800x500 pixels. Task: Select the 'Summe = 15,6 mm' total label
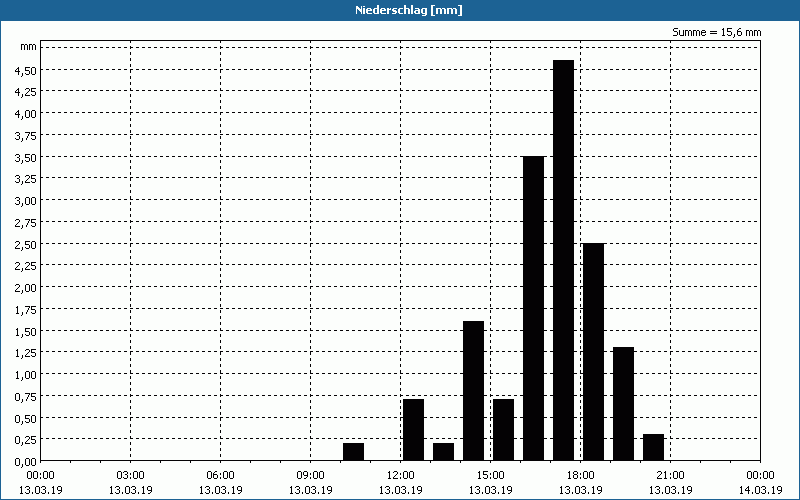tap(716, 32)
